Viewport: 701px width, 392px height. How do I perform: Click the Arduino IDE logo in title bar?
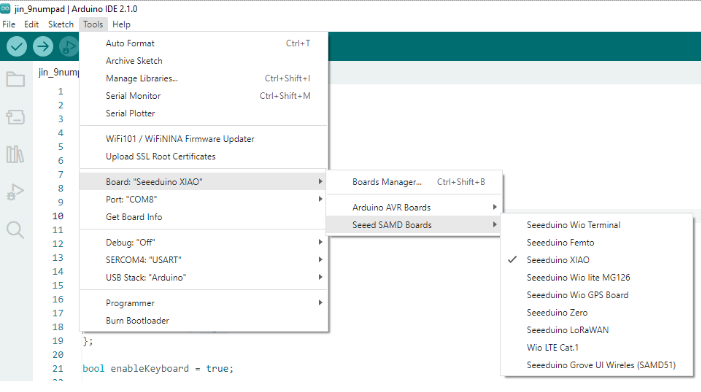pos(5,8)
